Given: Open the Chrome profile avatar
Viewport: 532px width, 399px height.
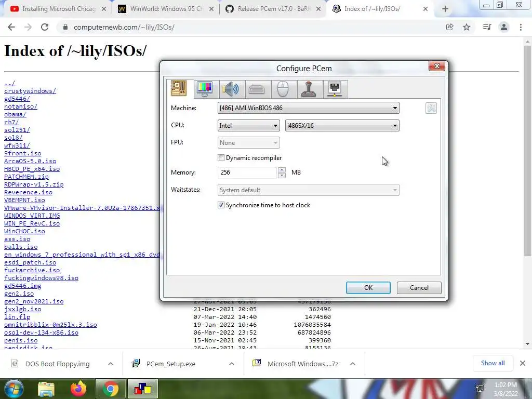Looking at the screenshot, I should (504, 27).
